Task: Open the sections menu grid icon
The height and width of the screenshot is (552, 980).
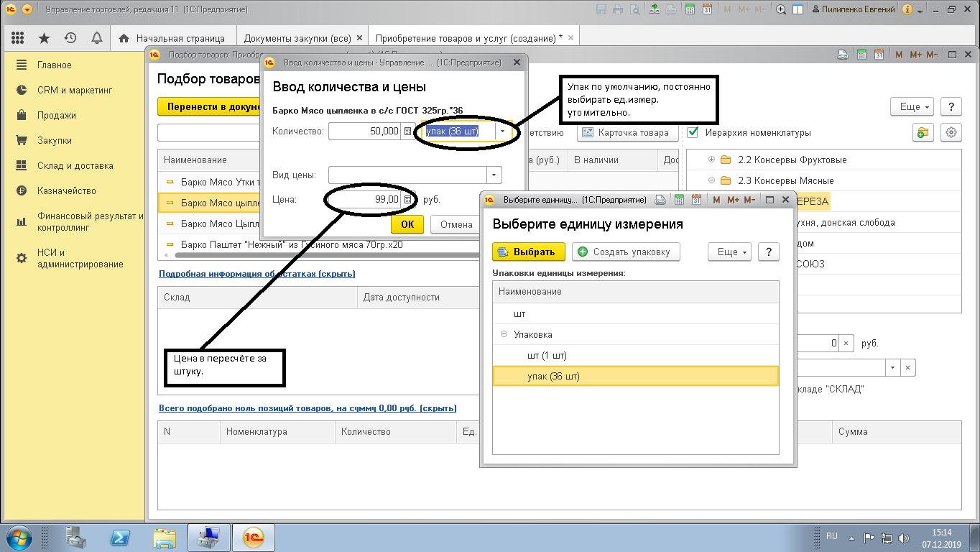Action: 18,38
